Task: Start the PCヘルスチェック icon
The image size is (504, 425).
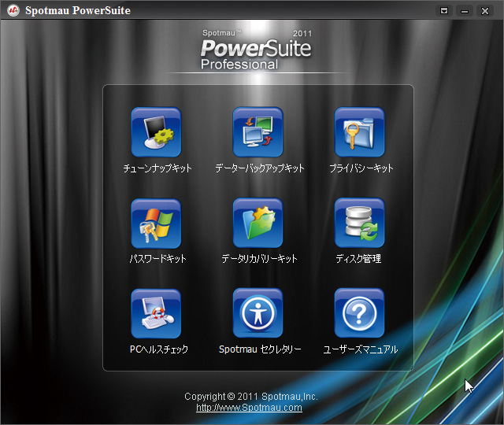Action: tap(156, 313)
